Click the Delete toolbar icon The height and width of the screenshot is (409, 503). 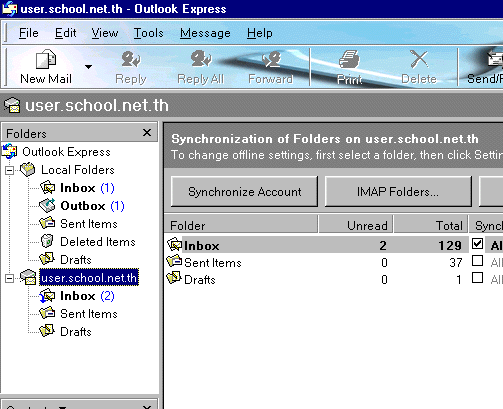click(x=419, y=59)
